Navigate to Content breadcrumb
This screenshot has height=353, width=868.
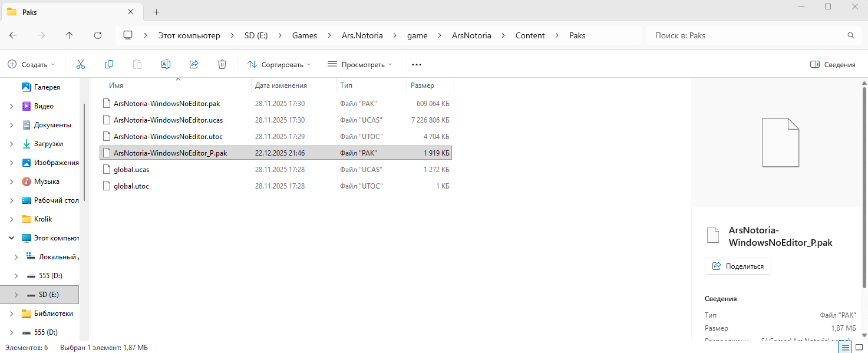click(x=530, y=35)
